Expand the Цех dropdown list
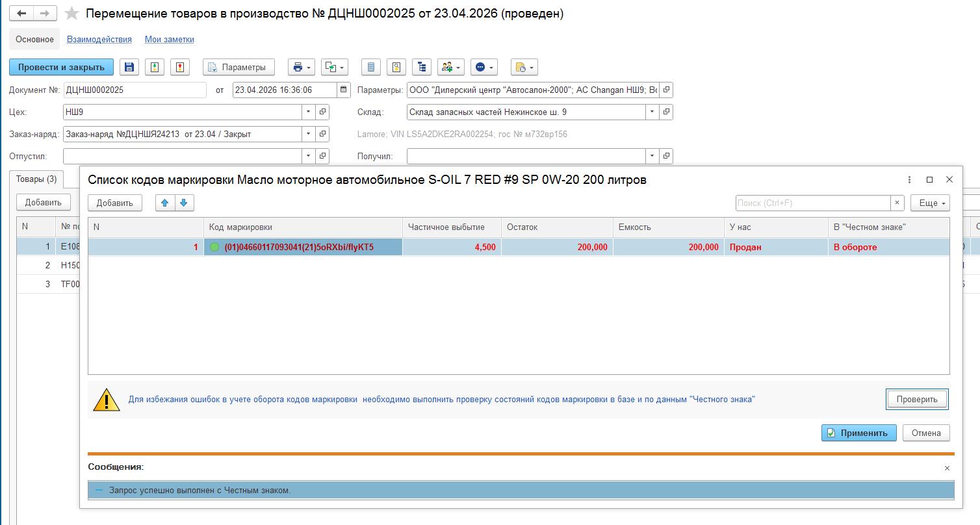 (x=308, y=112)
